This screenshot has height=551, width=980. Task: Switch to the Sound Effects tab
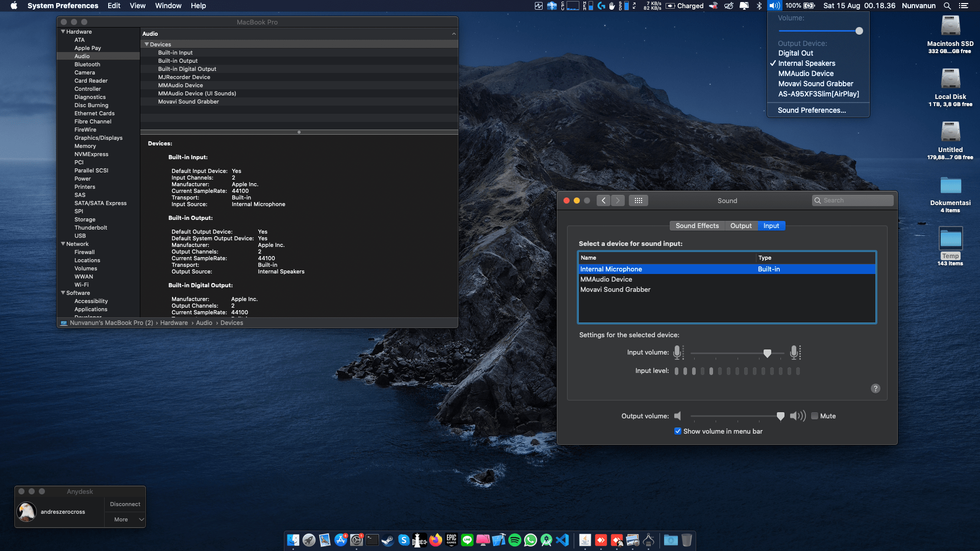pos(697,226)
